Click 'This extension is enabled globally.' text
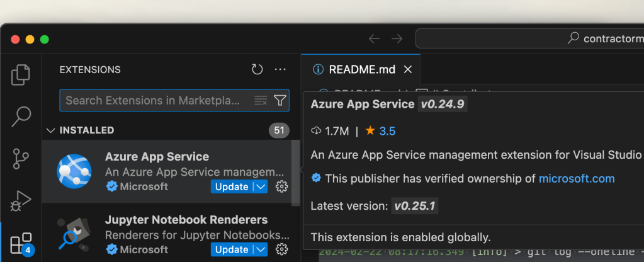 tap(400, 237)
